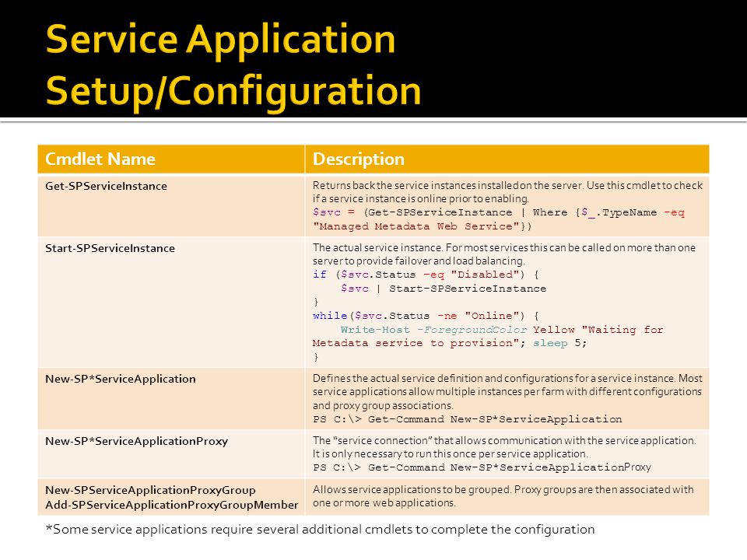747x560 pixels.
Task: Click the code line starting '$svc = (Get-SPServiceInstance'
Action: pyautogui.click(x=499, y=212)
